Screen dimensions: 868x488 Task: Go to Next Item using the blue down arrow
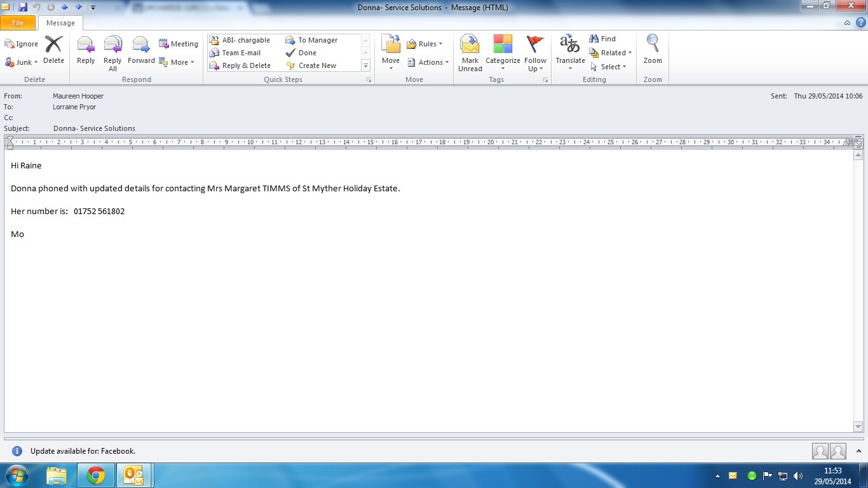tap(79, 7)
